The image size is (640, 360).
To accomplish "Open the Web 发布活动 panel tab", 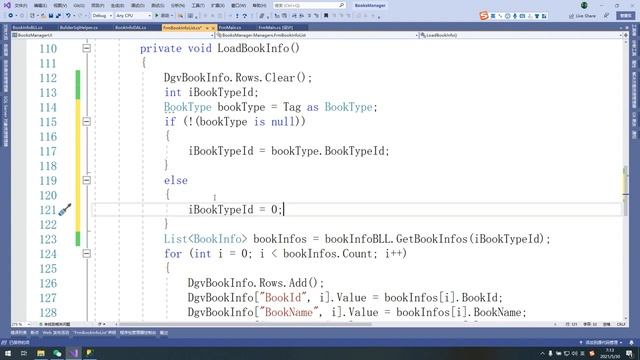I will 56,333.
